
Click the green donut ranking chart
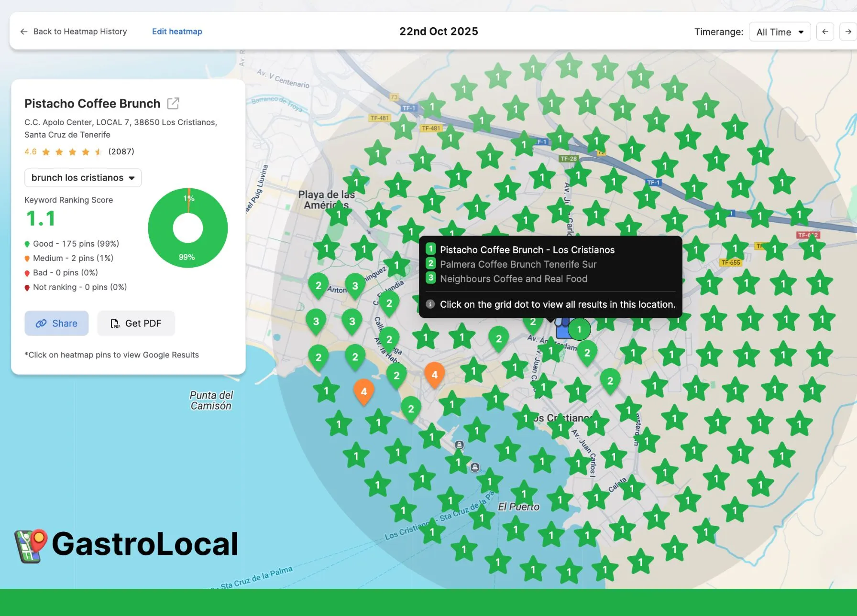pyautogui.click(x=188, y=228)
